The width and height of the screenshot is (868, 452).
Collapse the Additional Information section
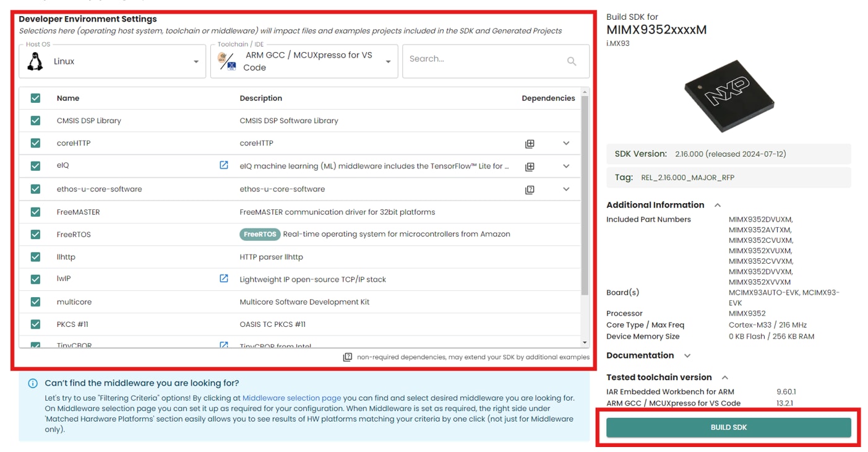[718, 205]
